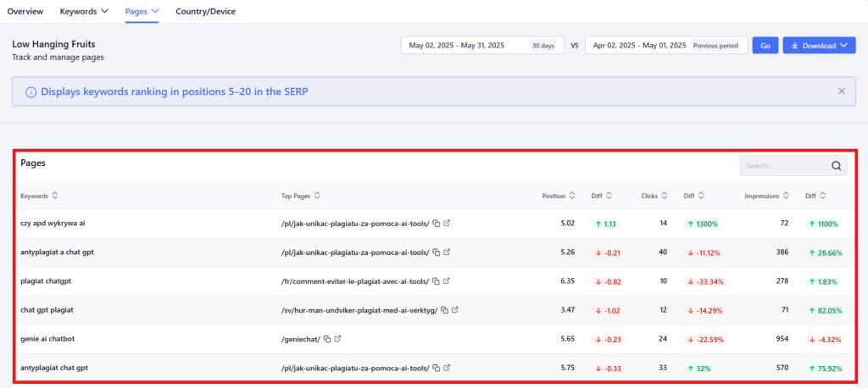Image resolution: width=868 pixels, height=388 pixels.
Task: Copy URL for 'czy apd wykrywa ai' row
Action: [x=436, y=224]
